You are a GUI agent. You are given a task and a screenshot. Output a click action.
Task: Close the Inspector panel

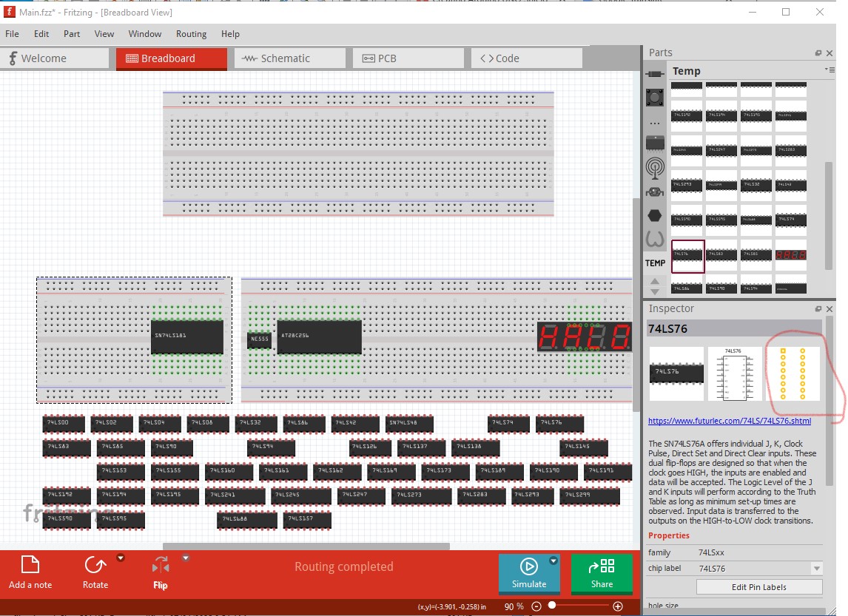click(x=830, y=308)
